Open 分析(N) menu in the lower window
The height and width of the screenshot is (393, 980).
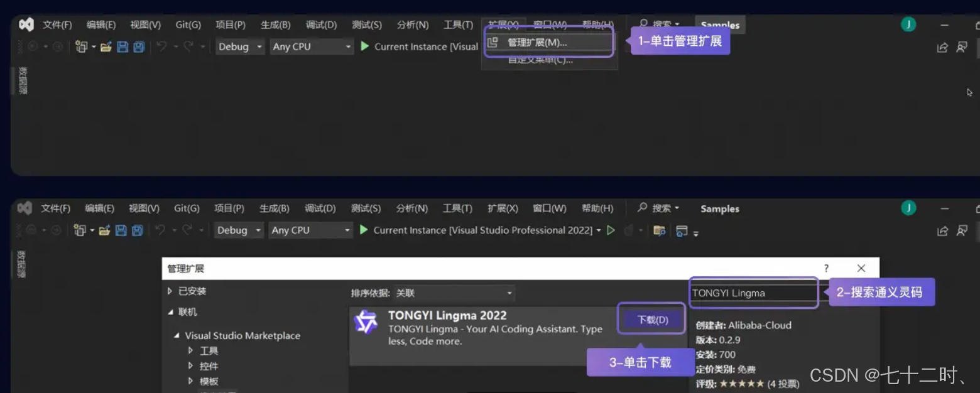[x=412, y=208]
